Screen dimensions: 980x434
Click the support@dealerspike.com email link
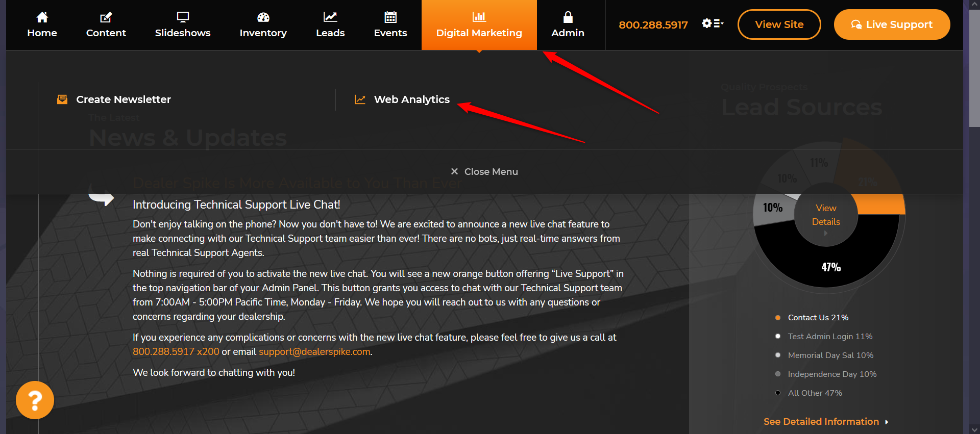tap(314, 352)
